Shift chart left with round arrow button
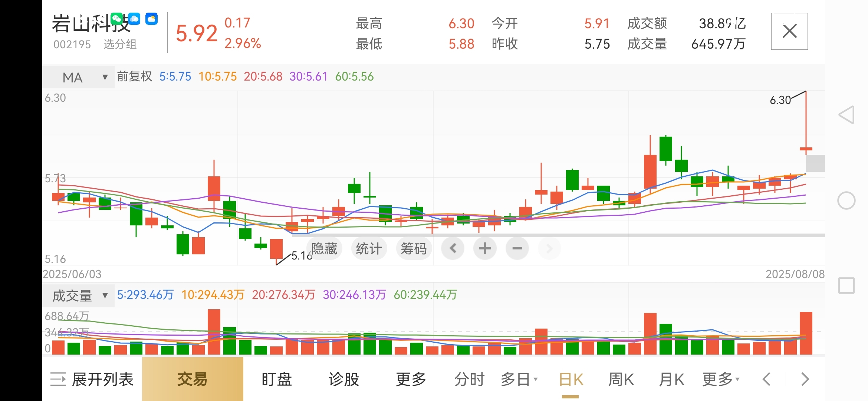The height and width of the screenshot is (401, 868). point(453,248)
